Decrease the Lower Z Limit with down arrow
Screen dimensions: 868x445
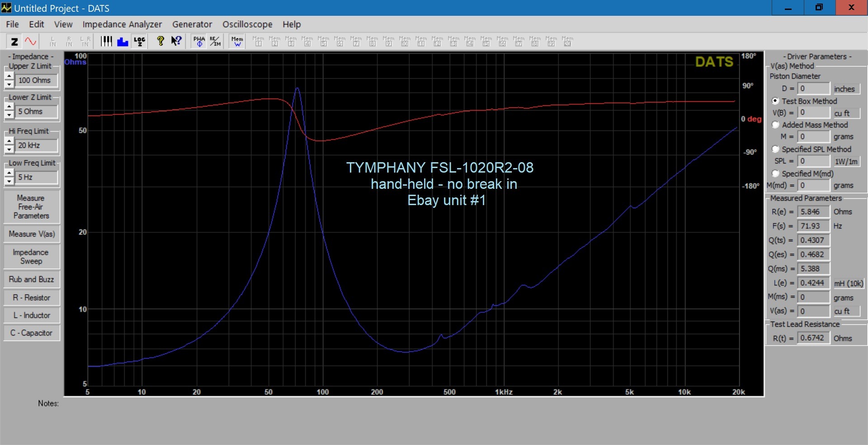[x=9, y=116]
